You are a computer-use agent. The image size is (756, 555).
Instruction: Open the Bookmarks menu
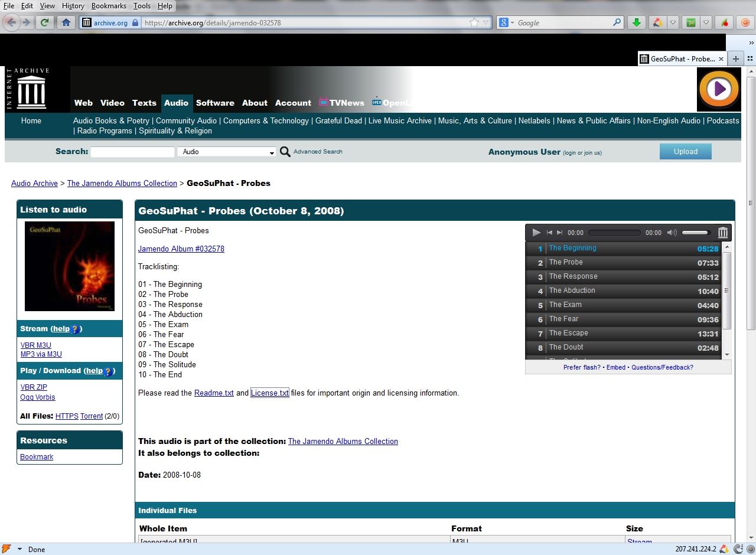(109, 6)
